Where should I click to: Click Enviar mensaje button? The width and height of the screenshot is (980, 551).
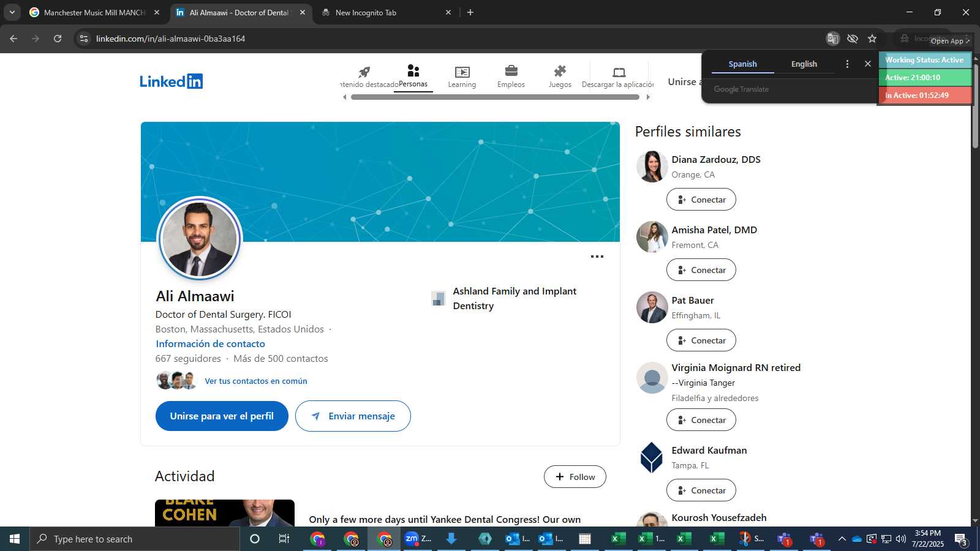(x=353, y=416)
